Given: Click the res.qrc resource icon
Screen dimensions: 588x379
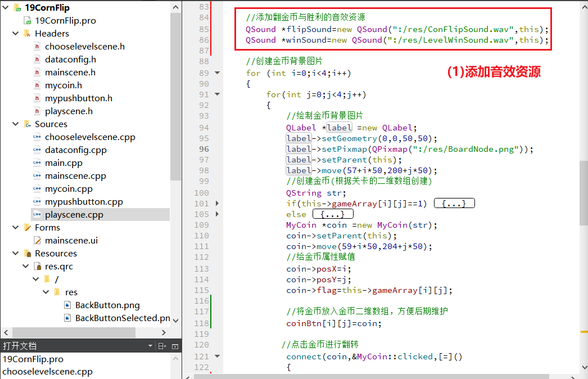Looking at the screenshot, I should tap(38, 266).
